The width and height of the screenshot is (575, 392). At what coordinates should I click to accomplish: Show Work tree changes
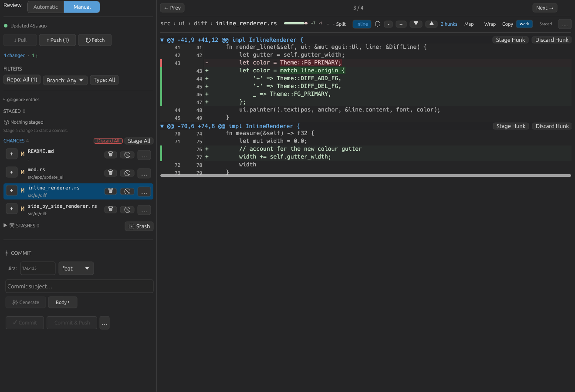coord(524,24)
